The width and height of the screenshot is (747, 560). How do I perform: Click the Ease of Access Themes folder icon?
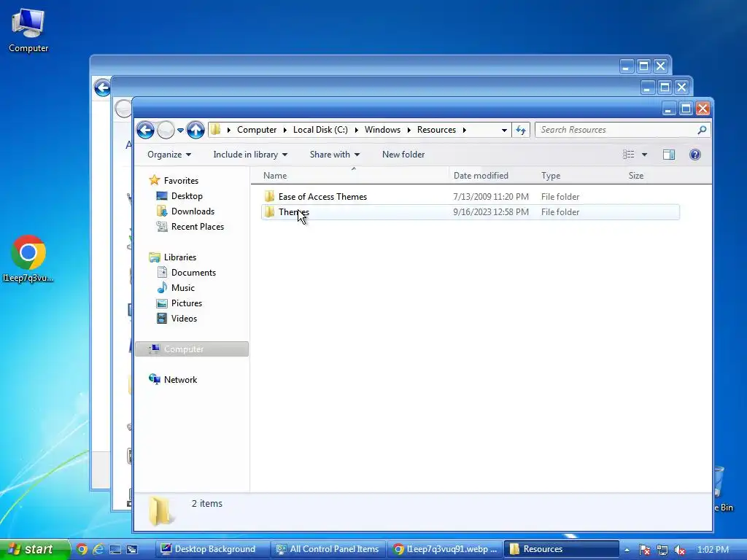coord(270,196)
